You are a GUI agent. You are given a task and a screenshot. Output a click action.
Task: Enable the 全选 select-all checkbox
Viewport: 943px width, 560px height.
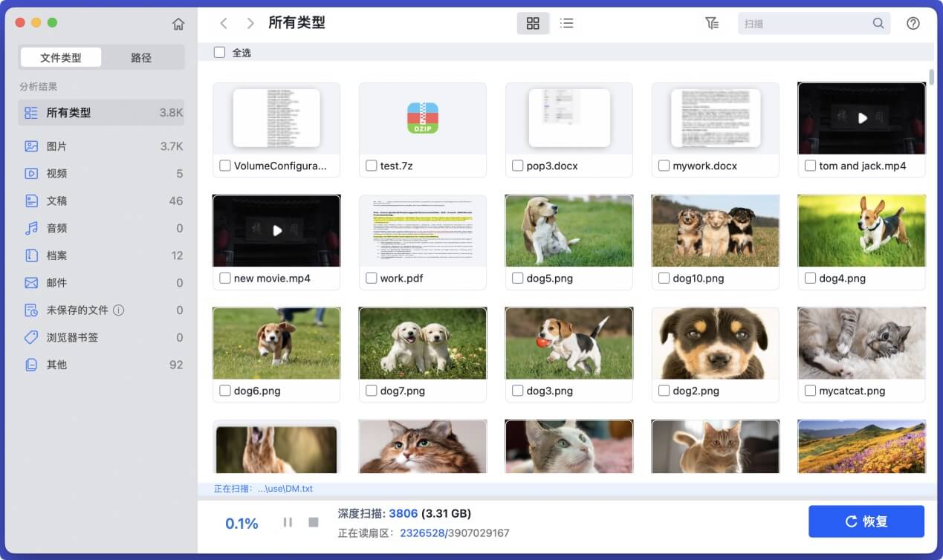tap(219, 52)
